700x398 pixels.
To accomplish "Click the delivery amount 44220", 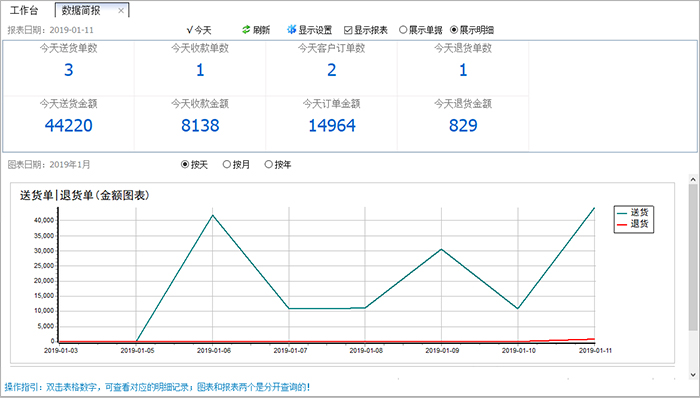I will 68,125.
